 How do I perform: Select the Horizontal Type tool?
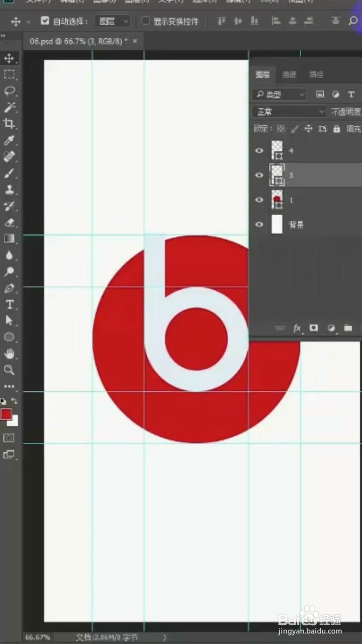point(9,304)
